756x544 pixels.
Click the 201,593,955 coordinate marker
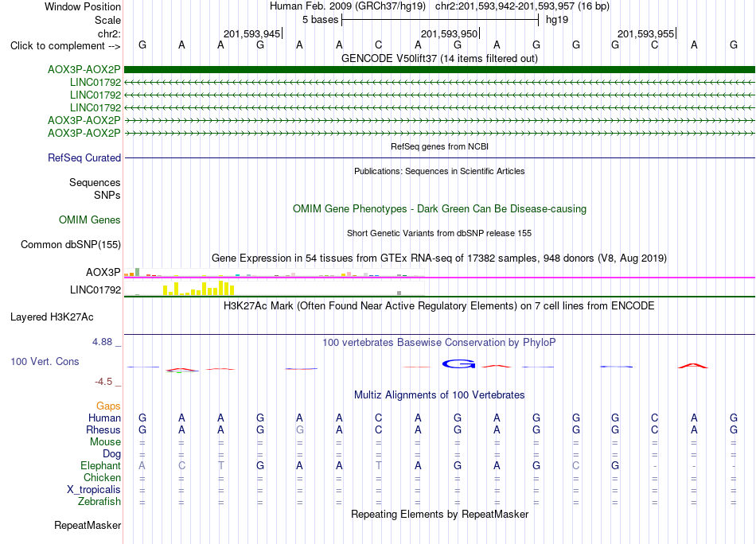646,33
